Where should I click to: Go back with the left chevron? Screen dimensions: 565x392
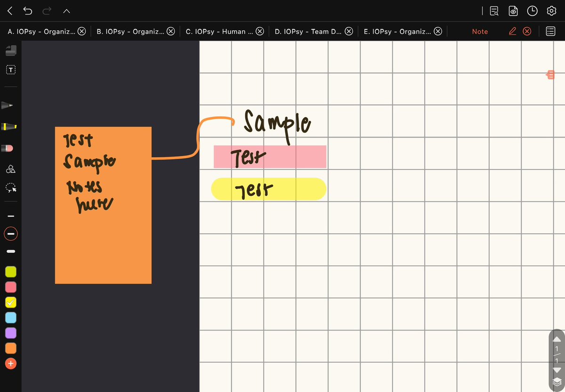coord(10,10)
